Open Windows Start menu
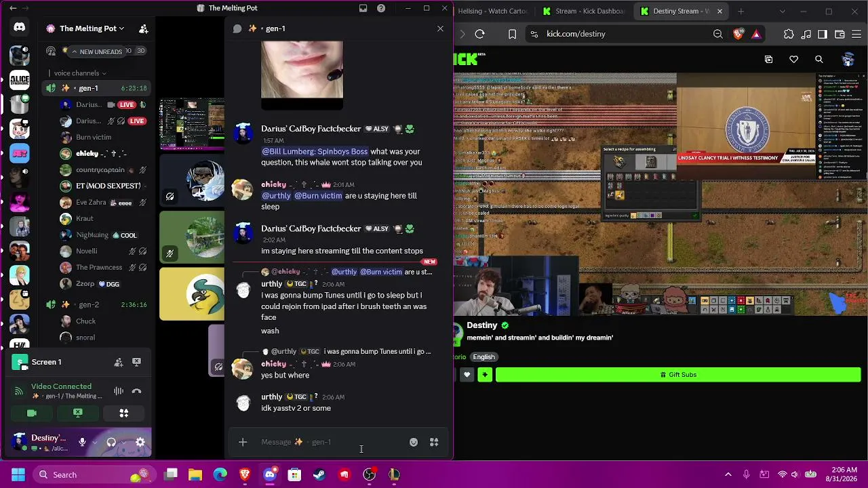 point(18,474)
